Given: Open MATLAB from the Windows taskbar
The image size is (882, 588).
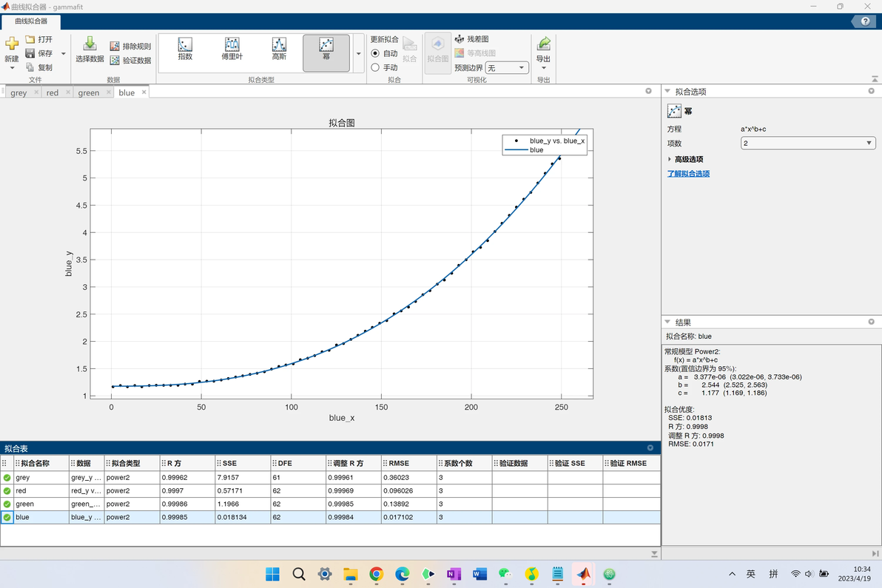Looking at the screenshot, I should tap(584, 574).
